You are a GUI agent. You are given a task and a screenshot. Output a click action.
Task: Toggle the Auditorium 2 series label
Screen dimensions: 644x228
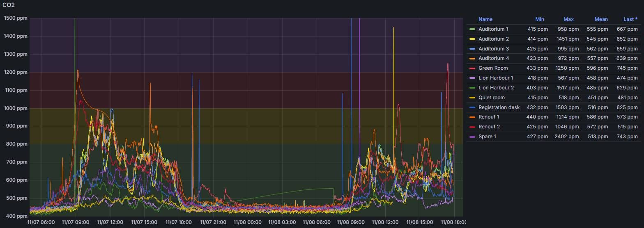[x=493, y=39]
